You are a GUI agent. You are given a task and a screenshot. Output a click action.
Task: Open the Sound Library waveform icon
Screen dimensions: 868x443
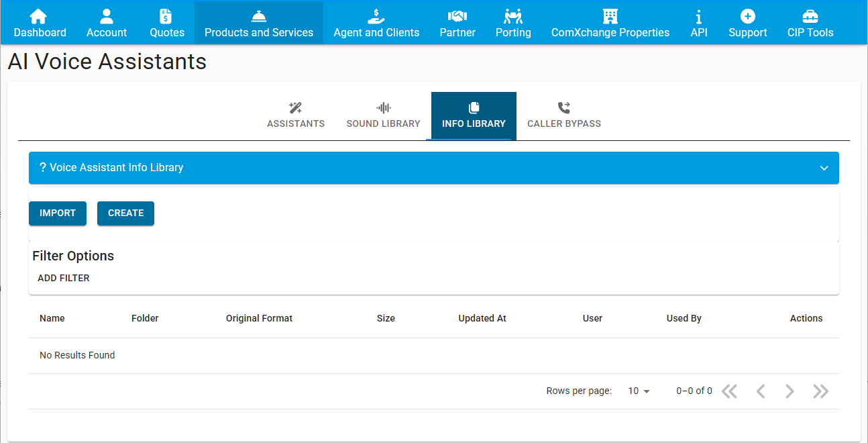point(383,107)
